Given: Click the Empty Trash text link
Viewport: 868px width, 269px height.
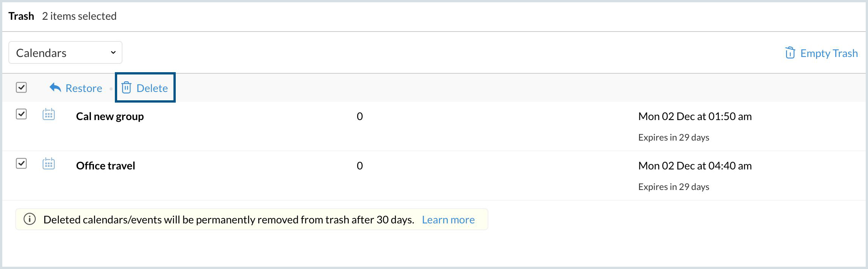Looking at the screenshot, I should point(829,53).
